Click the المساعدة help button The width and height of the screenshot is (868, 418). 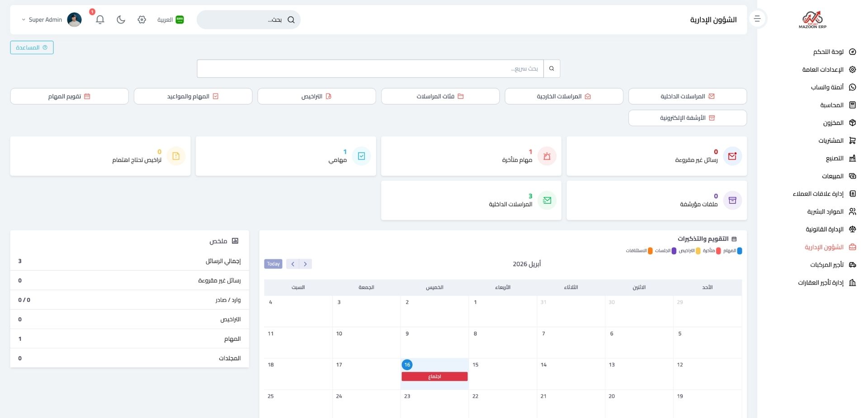(x=32, y=47)
